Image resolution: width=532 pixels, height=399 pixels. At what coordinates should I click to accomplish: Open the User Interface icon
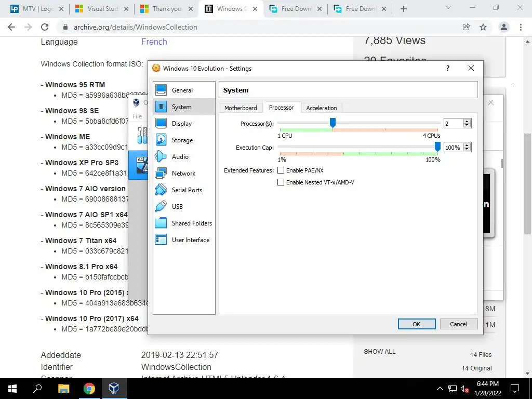coord(161,240)
